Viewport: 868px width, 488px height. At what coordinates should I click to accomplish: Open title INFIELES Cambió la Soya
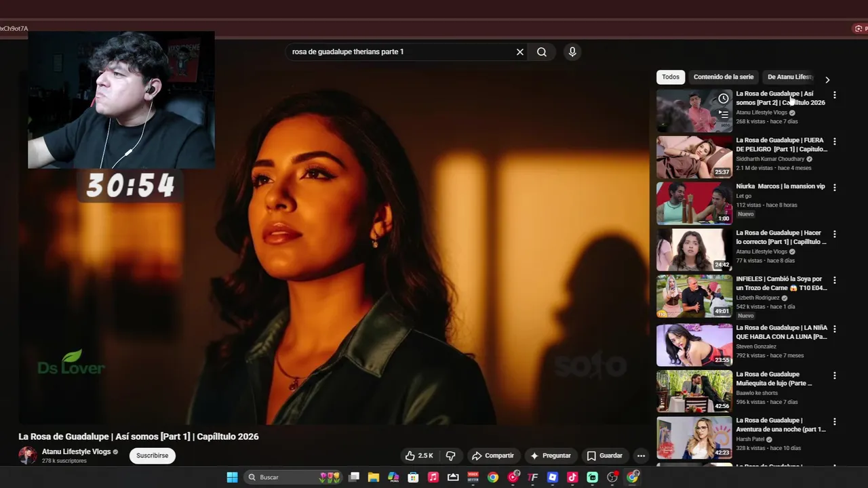pyautogui.click(x=782, y=283)
